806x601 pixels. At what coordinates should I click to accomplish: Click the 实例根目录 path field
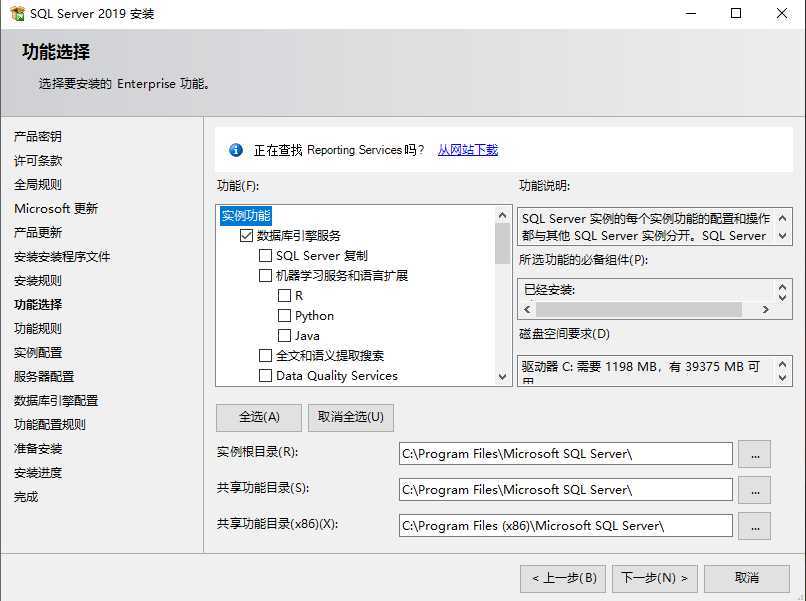[x=565, y=454]
